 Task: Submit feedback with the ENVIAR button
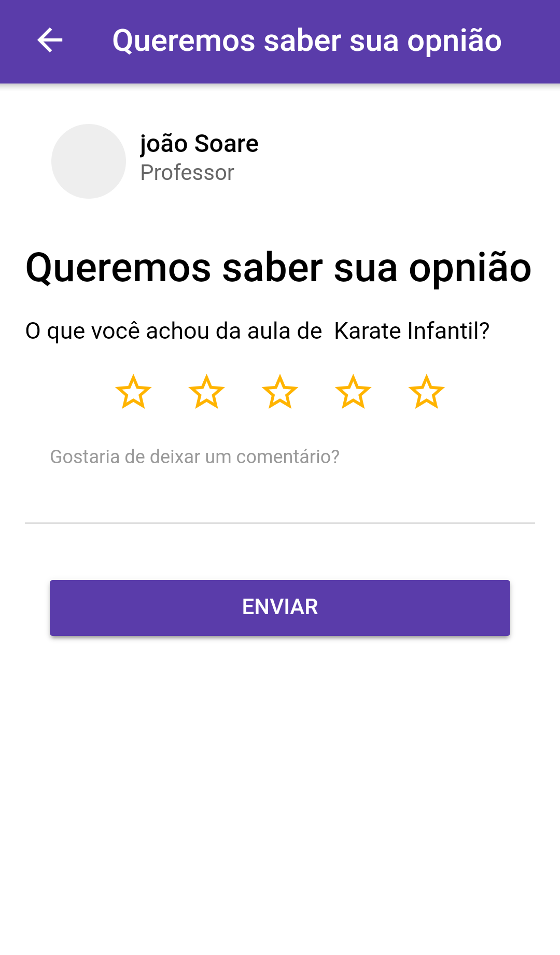point(280,607)
